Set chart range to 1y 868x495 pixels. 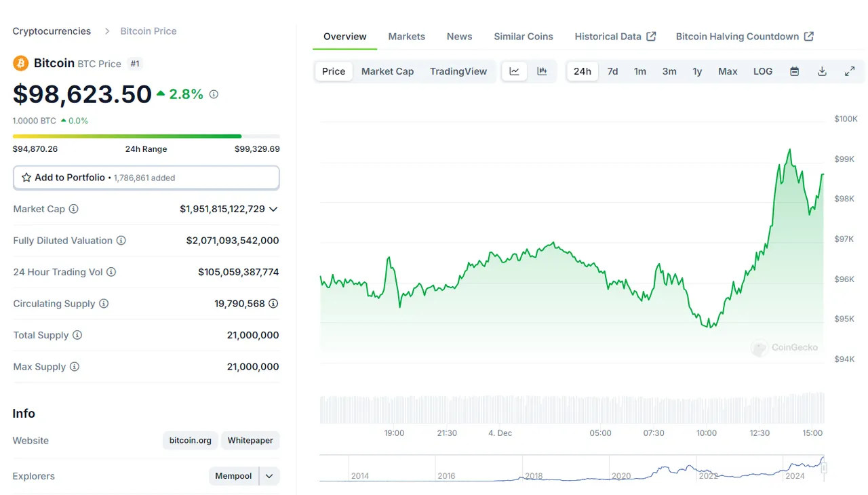[697, 71]
